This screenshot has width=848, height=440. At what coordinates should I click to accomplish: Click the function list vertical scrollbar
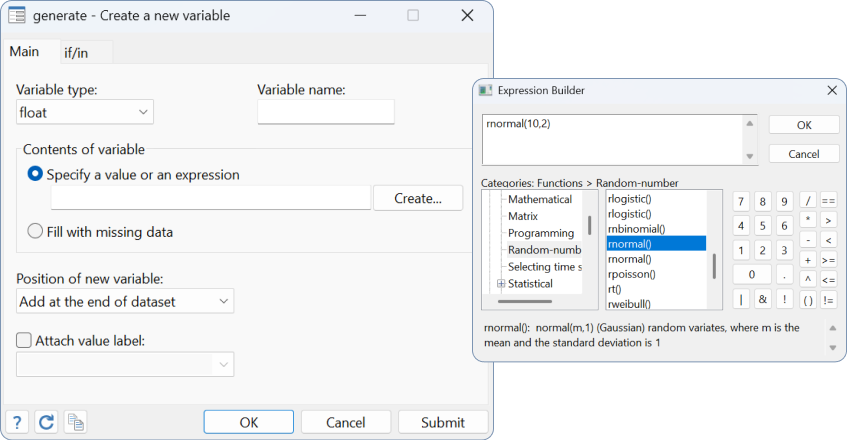(713, 266)
